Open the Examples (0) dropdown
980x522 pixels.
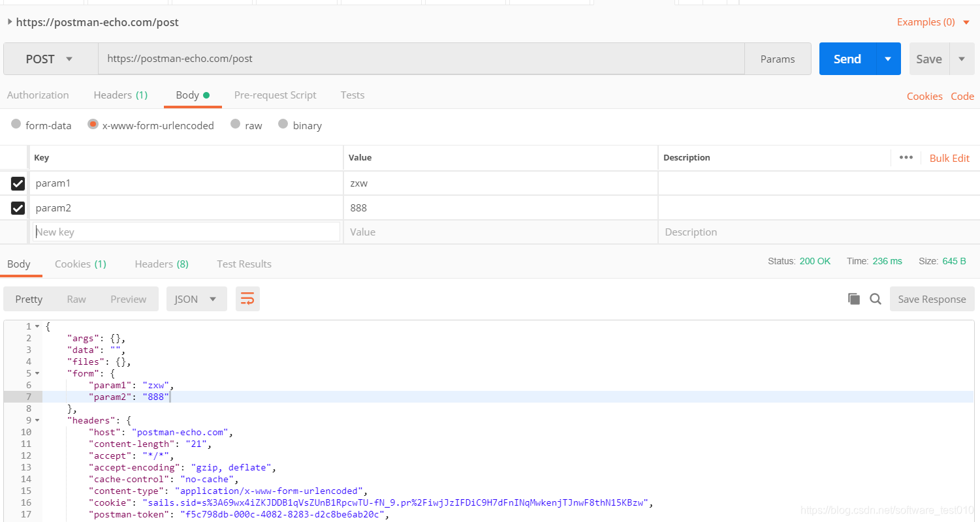933,22
